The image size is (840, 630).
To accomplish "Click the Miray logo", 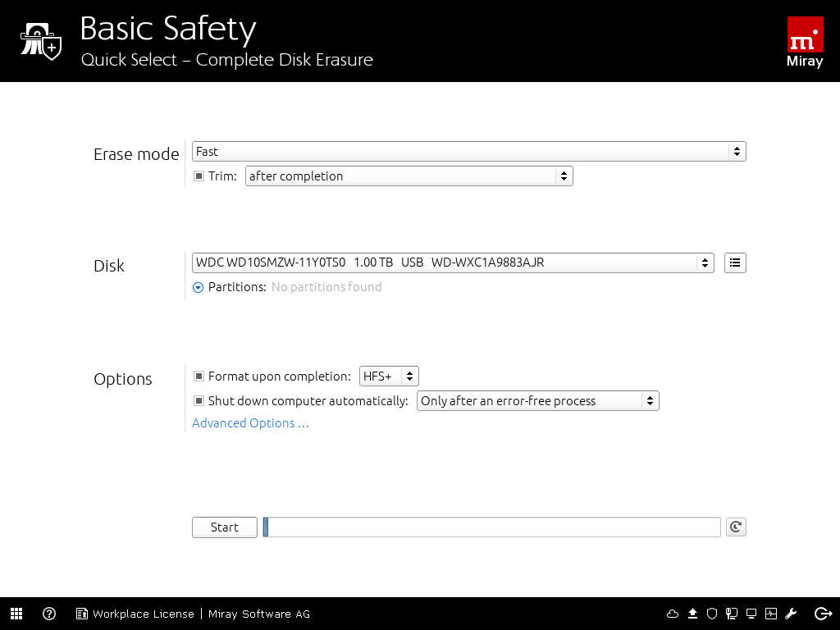I will click(805, 43).
